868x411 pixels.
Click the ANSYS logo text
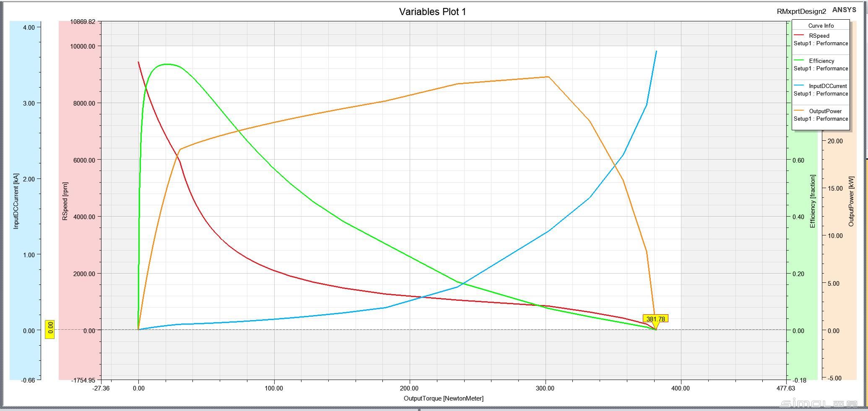point(844,10)
